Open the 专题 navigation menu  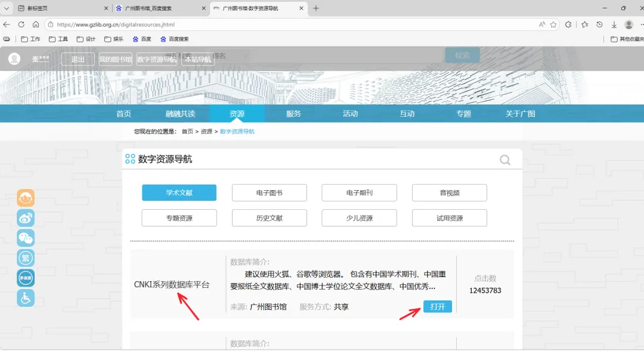pos(464,114)
